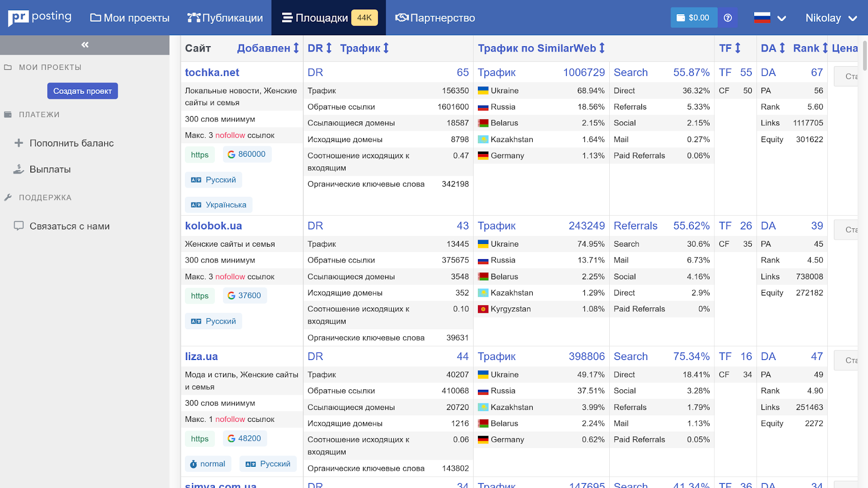Click https tag for tochka.net
The height and width of the screenshot is (488, 868).
click(200, 155)
